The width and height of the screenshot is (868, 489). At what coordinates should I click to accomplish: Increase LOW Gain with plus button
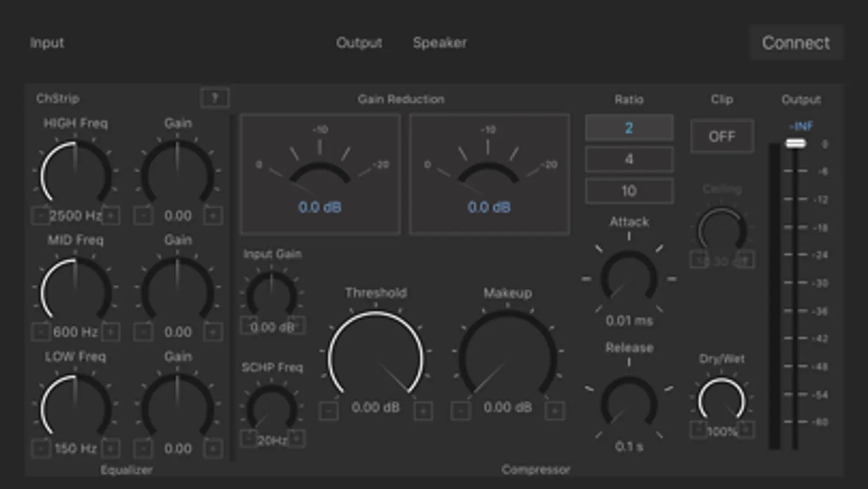213,448
